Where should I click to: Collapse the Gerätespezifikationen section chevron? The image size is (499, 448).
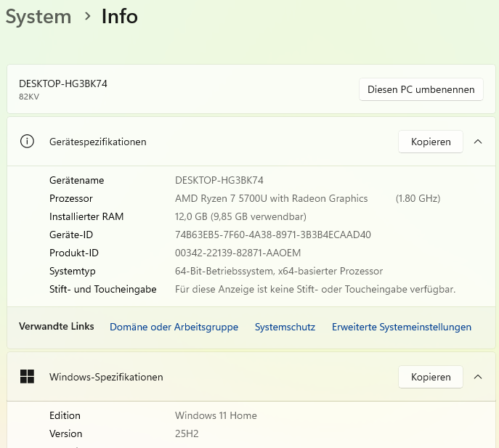478,142
